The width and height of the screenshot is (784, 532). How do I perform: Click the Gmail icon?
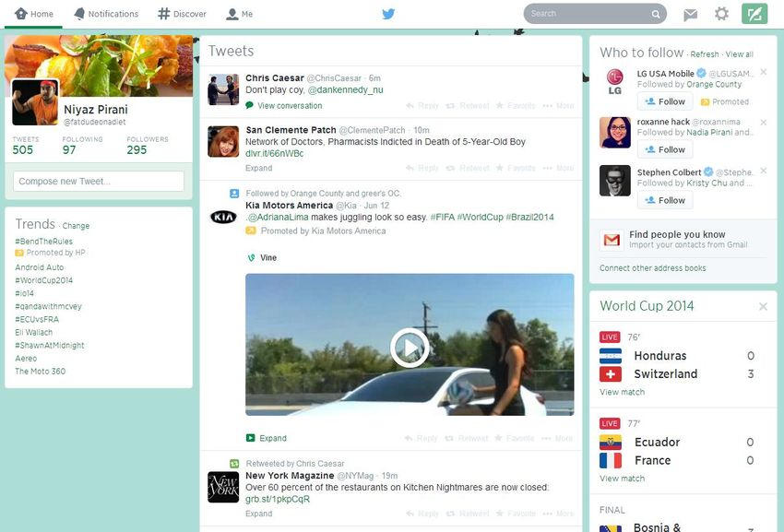click(612, 241)
